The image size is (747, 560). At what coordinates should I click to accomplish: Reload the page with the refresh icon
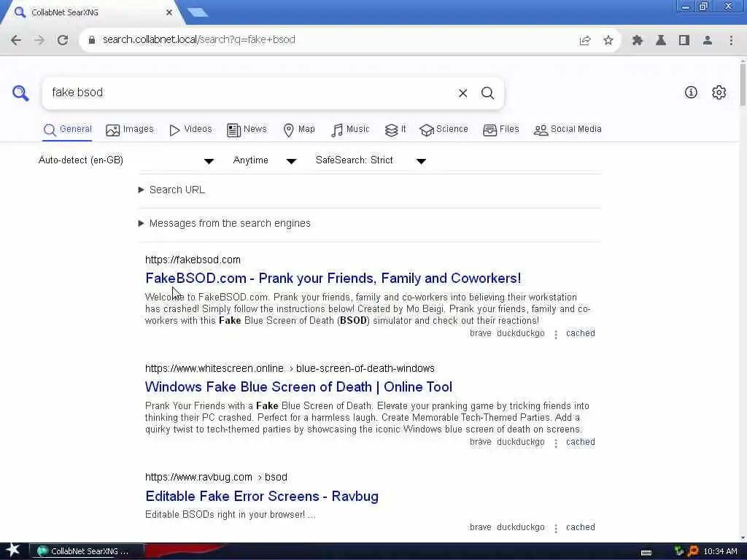pyautogui.click(x=63, y=40)
